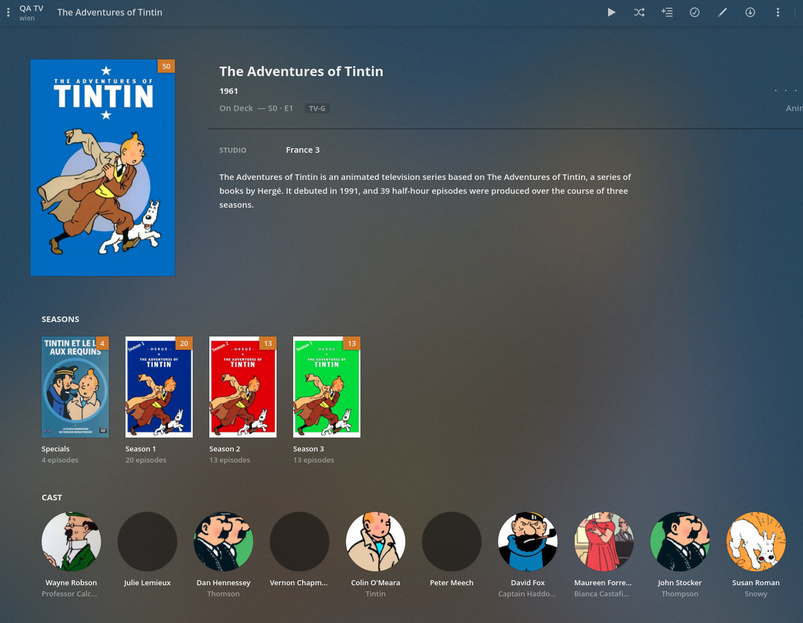Click the 'Susan Roman' name label

tap(756, 583)
